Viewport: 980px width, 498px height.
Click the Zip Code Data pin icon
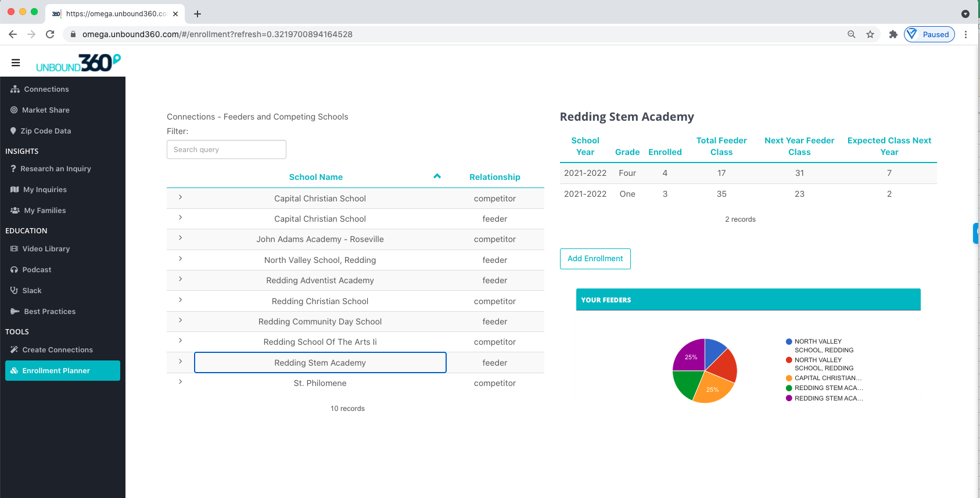pos(13,131)
